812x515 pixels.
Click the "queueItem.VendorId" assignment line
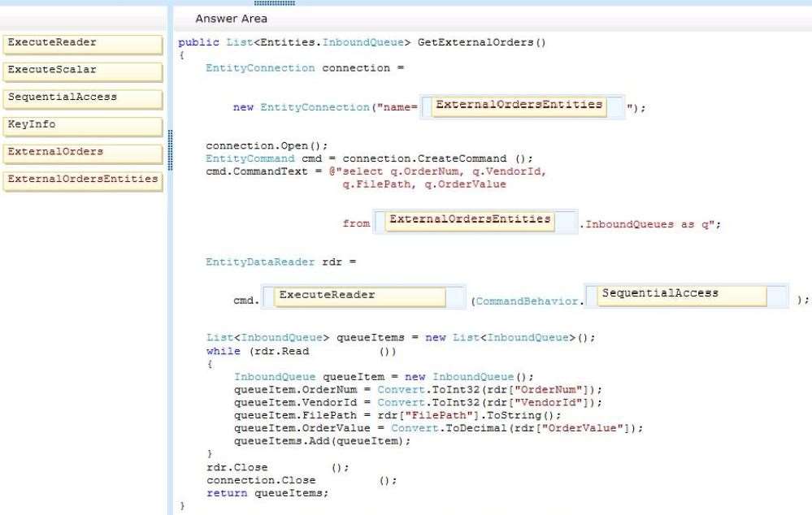[418, 403]
